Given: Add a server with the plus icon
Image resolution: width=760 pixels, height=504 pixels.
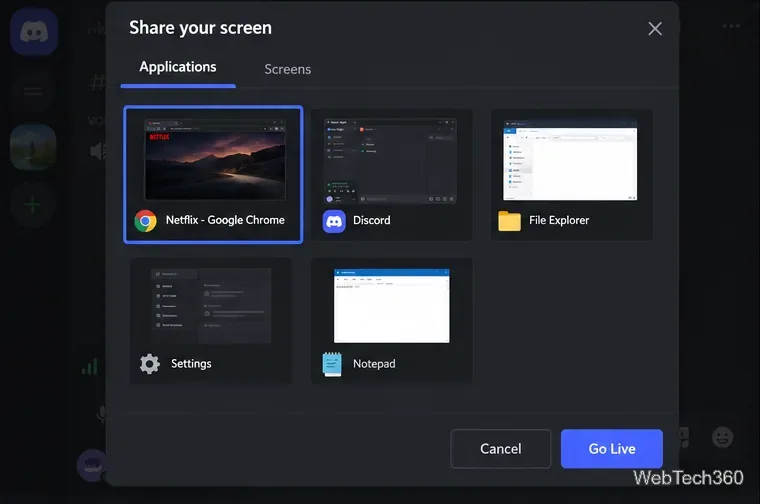Looking at the screenshot, I should 32,205.
